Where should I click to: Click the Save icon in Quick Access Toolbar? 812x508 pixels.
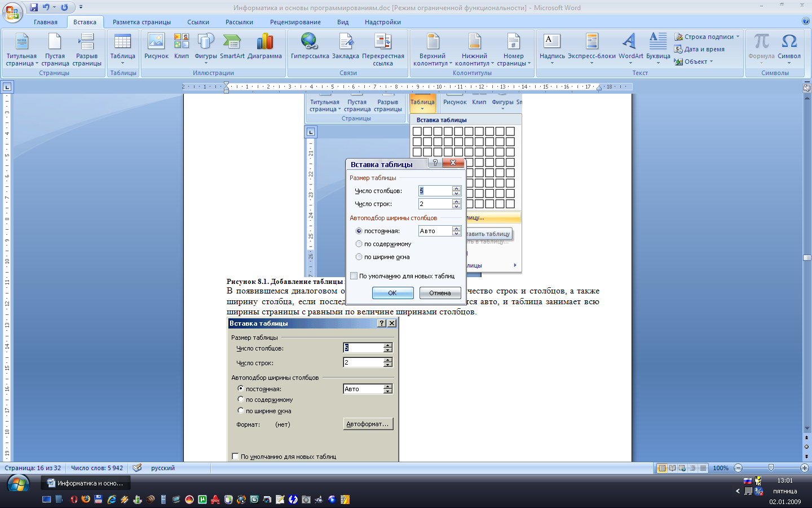(x=34, y=7)
